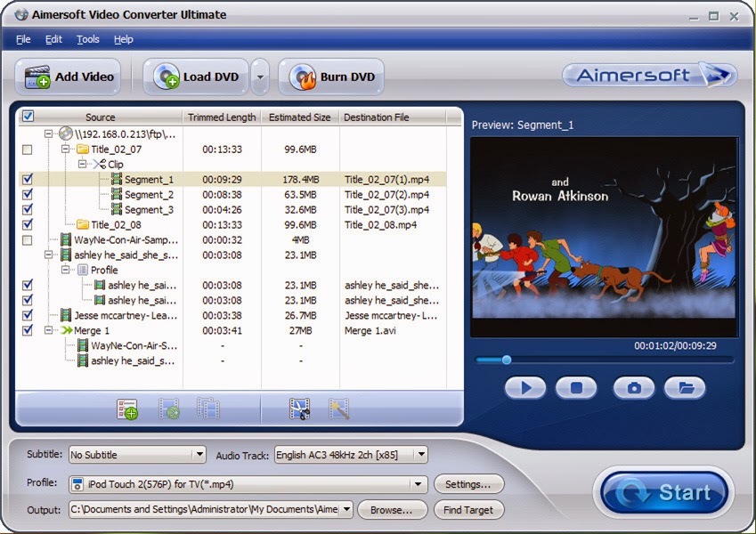Toggle the select-all checkbox in the Source header

[x=27, y=117]
